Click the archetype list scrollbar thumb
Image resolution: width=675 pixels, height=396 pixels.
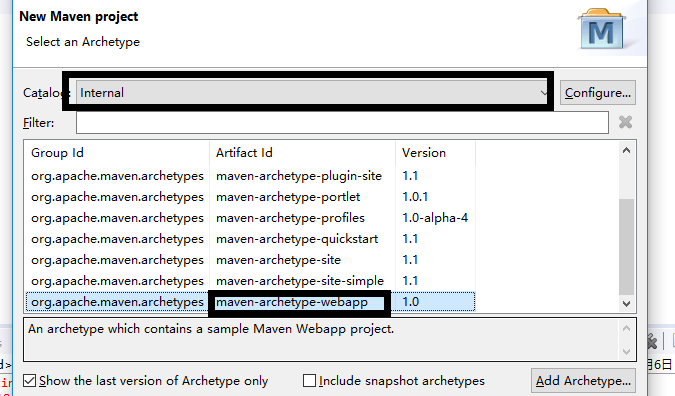click(x=626, y=246)
